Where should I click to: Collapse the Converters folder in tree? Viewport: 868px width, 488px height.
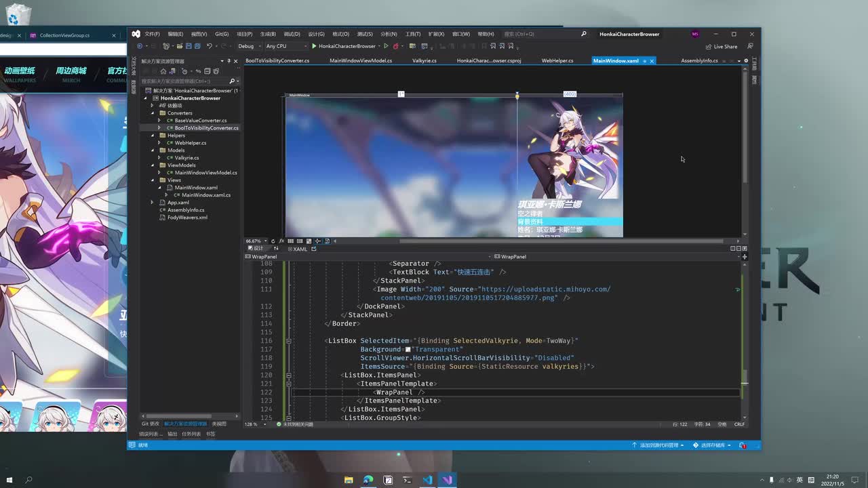point(153,113)
